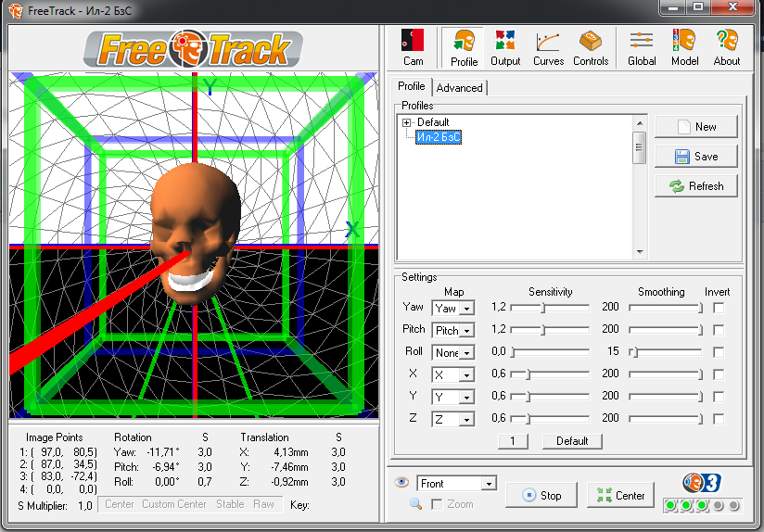Click the 3D head model preview
764x532 pixels.
196,233
